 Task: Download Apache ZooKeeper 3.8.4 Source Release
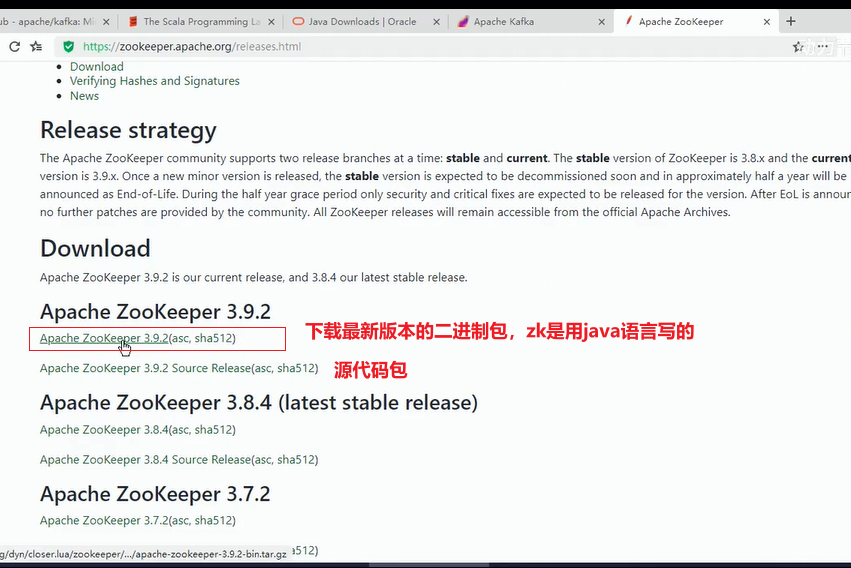click(145, 459)
